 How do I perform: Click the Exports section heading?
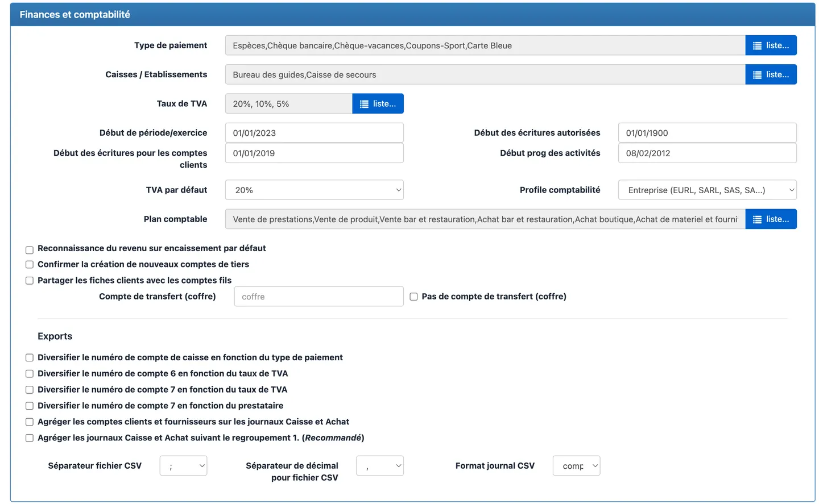tap(55, 336)
